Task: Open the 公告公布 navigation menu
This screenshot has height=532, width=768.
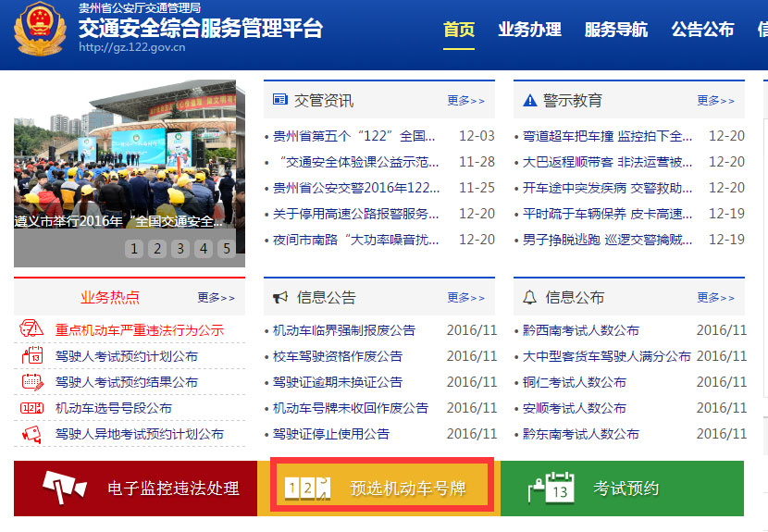Action: point(702,30)
